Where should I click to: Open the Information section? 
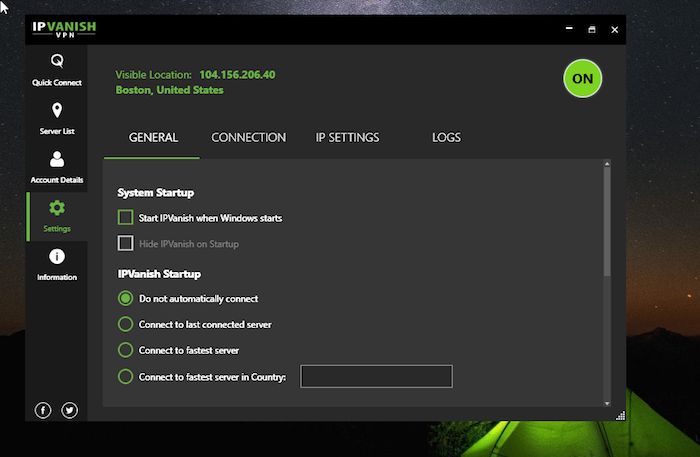coord(57,265)
